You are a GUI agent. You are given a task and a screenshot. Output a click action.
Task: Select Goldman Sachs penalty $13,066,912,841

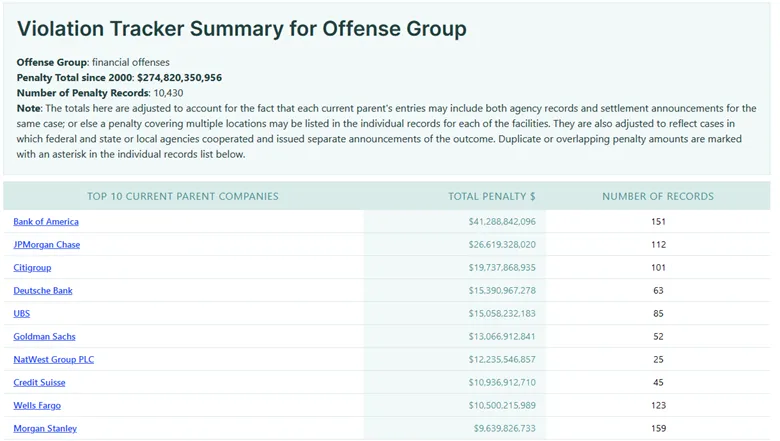pos(502,337)
